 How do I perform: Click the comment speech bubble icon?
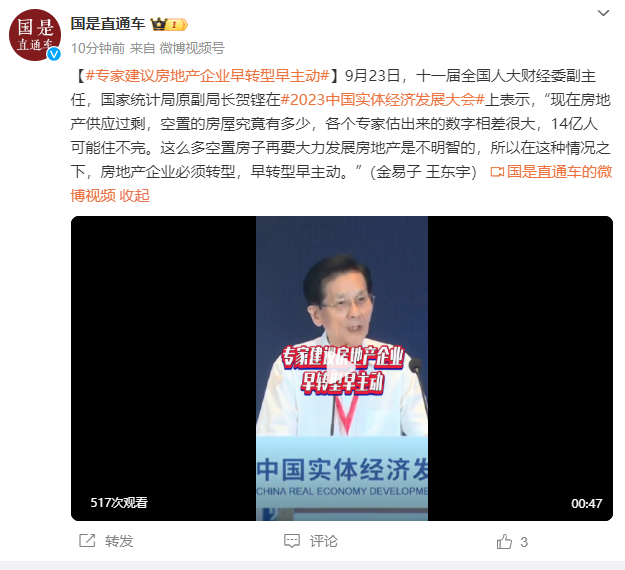point(292,541)
